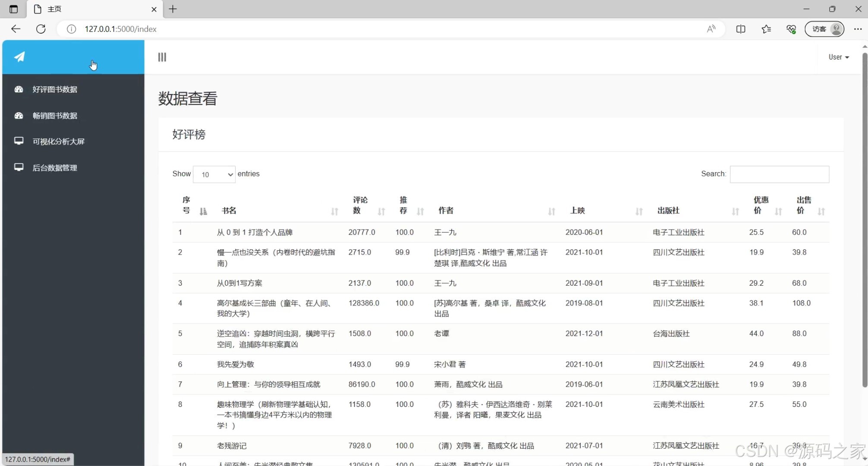Collapse sidebar with hamburger icon
This screenshot has height=466, width=868.
pyautogui.click(x=162, y=57)
